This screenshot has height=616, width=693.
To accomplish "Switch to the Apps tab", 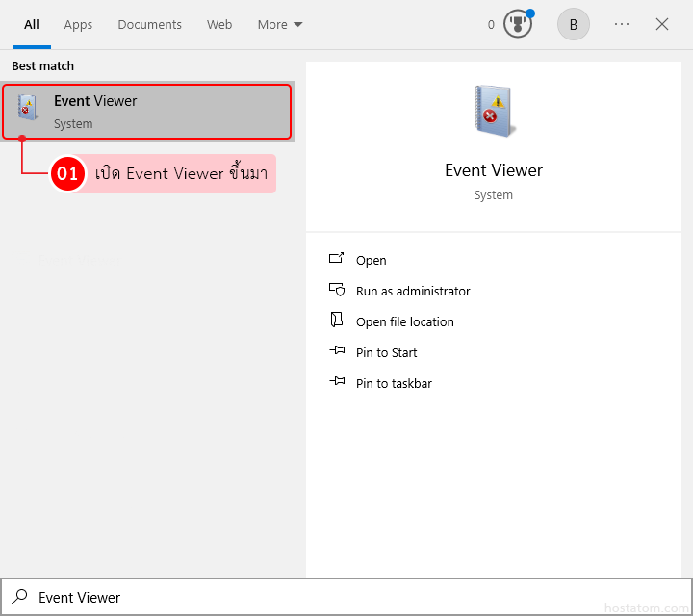I will pos(78,25).
